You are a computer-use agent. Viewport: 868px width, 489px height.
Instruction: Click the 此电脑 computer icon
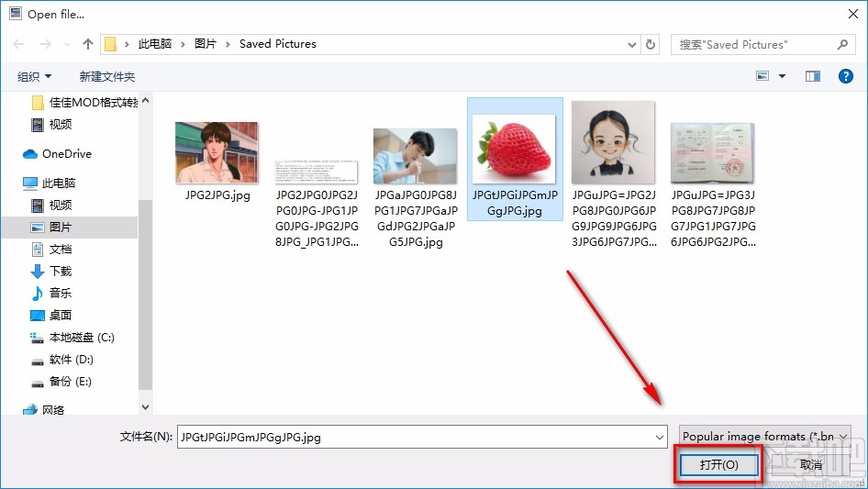coord(30,183)
